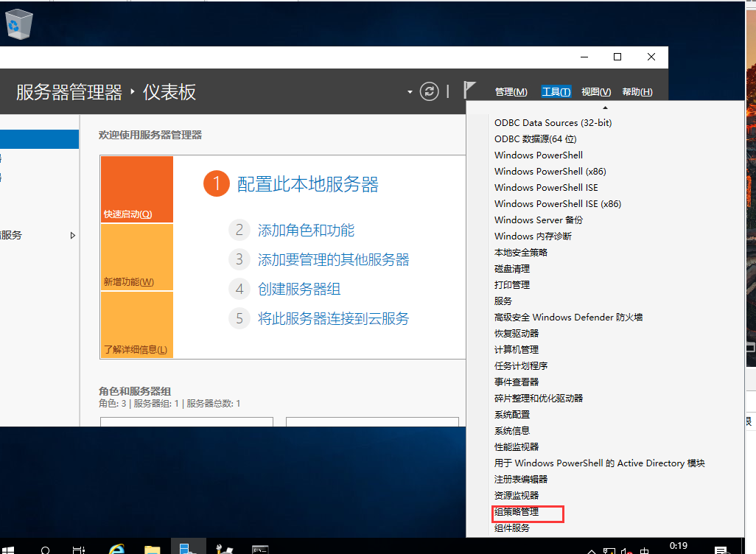The image size is (756, 554).
Task: Open 注册表编辑器
Action: [521, 479]
